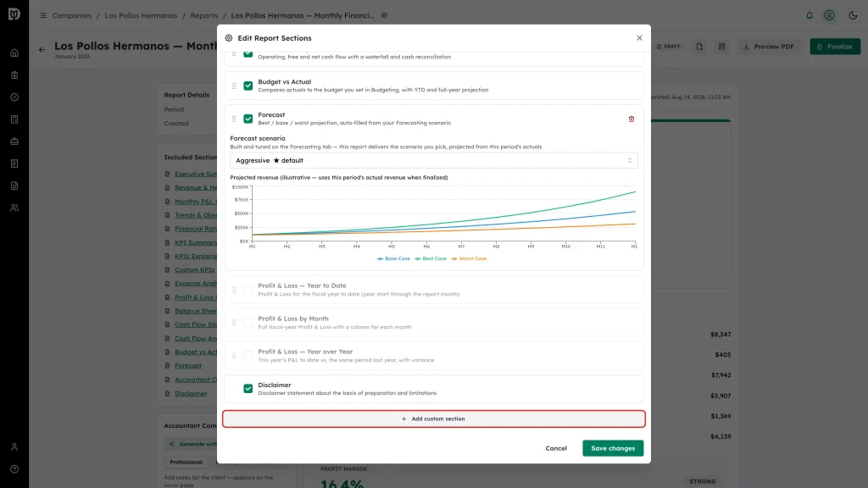The height and width of the screenshot is (488, 868).
Task: Toggle Best Case legend series
Action: pos(431,258)
